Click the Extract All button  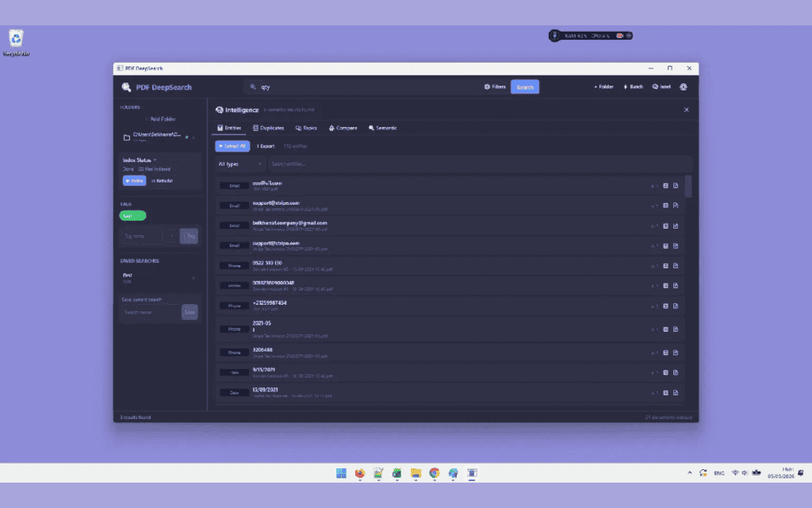tap(232, 146)
